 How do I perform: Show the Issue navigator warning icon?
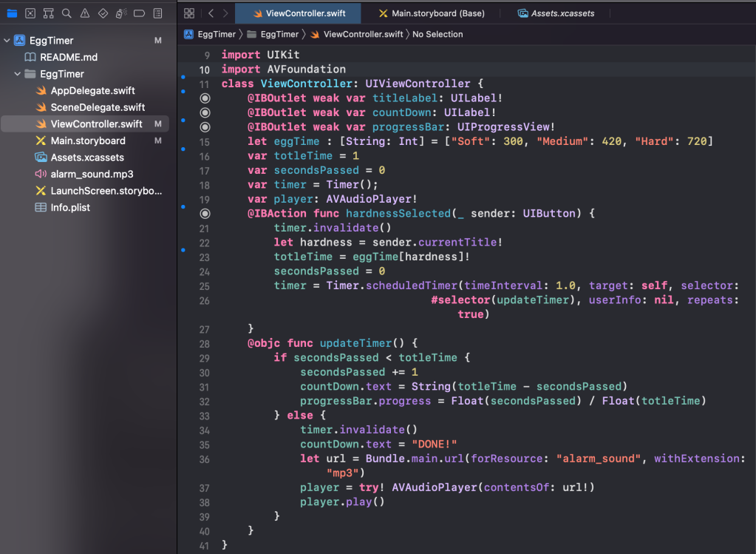(x=85, y=13)
